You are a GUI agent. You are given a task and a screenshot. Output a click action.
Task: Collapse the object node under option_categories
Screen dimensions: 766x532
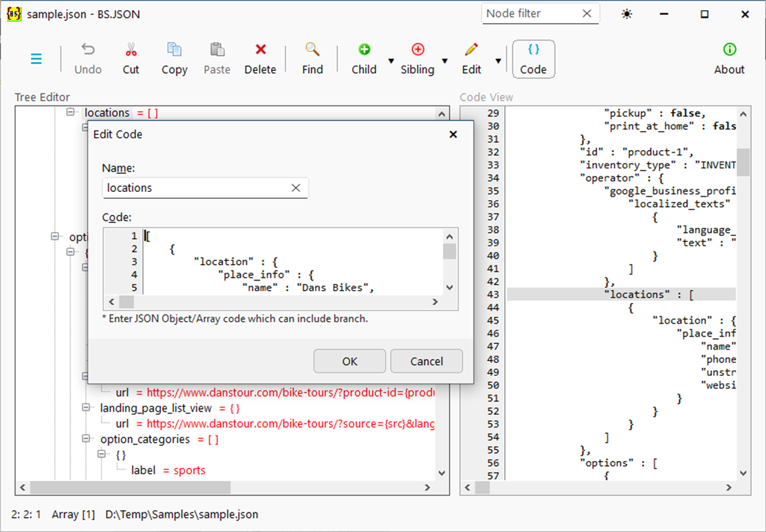point(101,454)
